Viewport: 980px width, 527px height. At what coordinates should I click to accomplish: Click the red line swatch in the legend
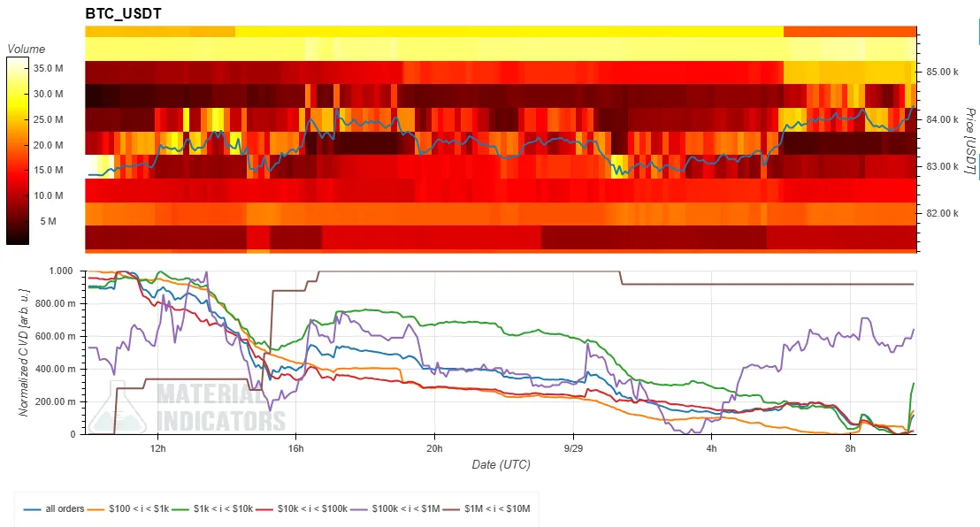[x=265, y=508]
